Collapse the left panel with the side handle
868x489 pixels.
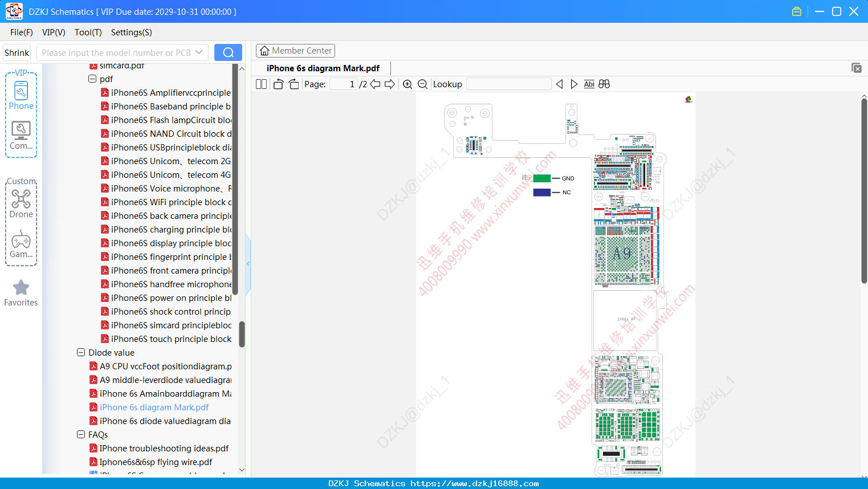click(x=248, y=264)
